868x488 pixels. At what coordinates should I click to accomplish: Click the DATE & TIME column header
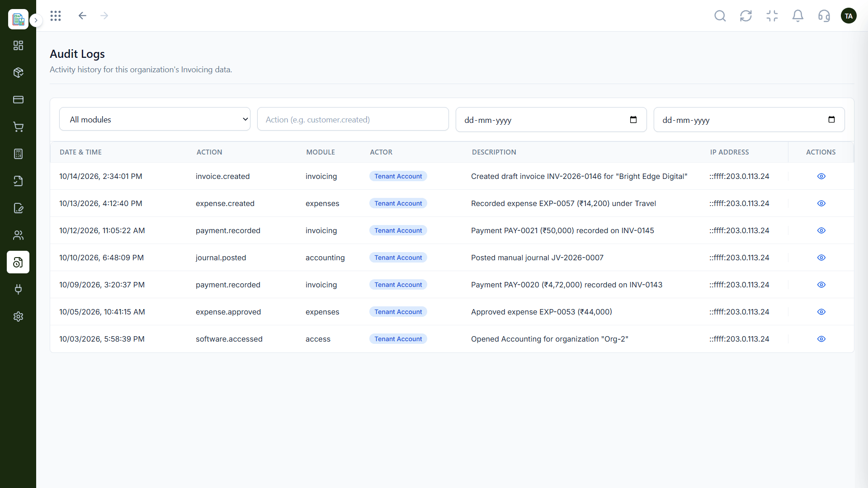pos(80,152)
